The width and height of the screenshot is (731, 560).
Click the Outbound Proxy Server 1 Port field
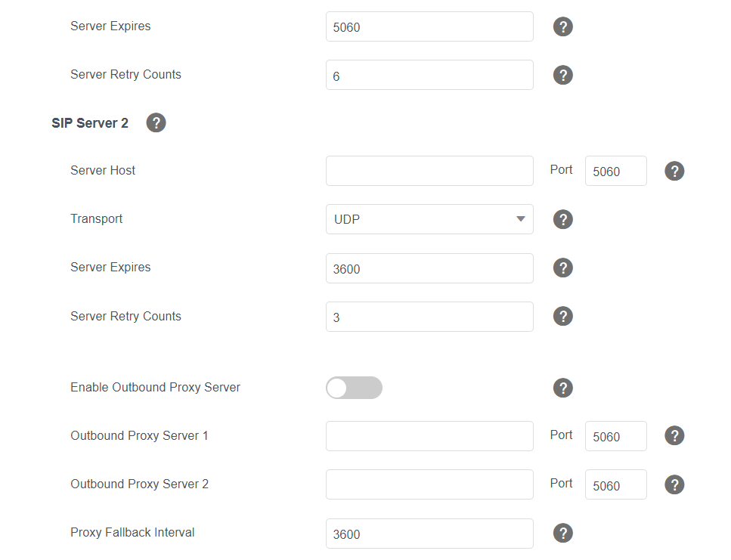click(x=615, y=436)
